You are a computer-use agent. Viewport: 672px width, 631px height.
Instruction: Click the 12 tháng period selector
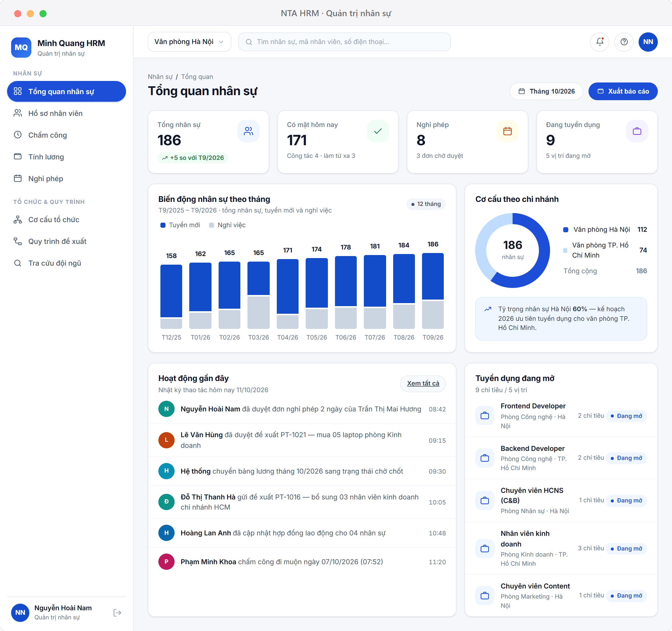[426, 204]
